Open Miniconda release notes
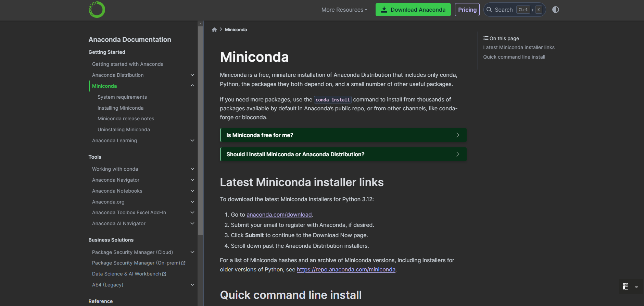 point(126,119)
